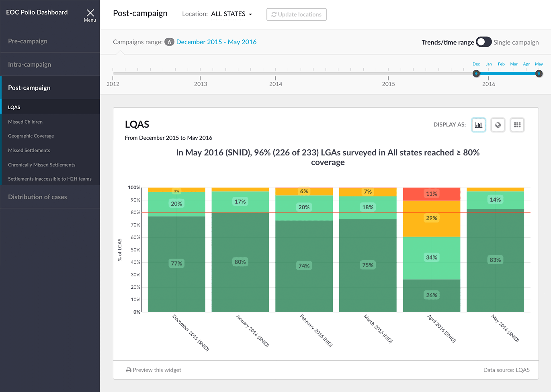Display LQAS as bar chart
The width and height of the screenshot is (551, 392).
point(478,125)
